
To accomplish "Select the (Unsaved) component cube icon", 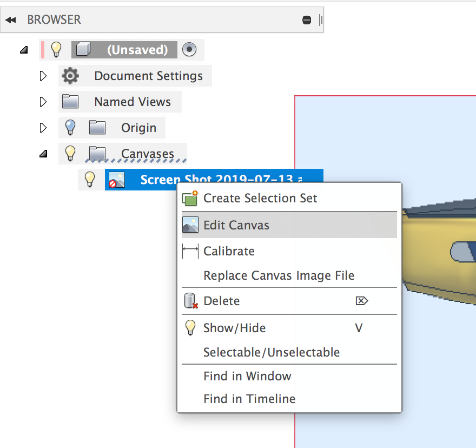I will [83, 49].
